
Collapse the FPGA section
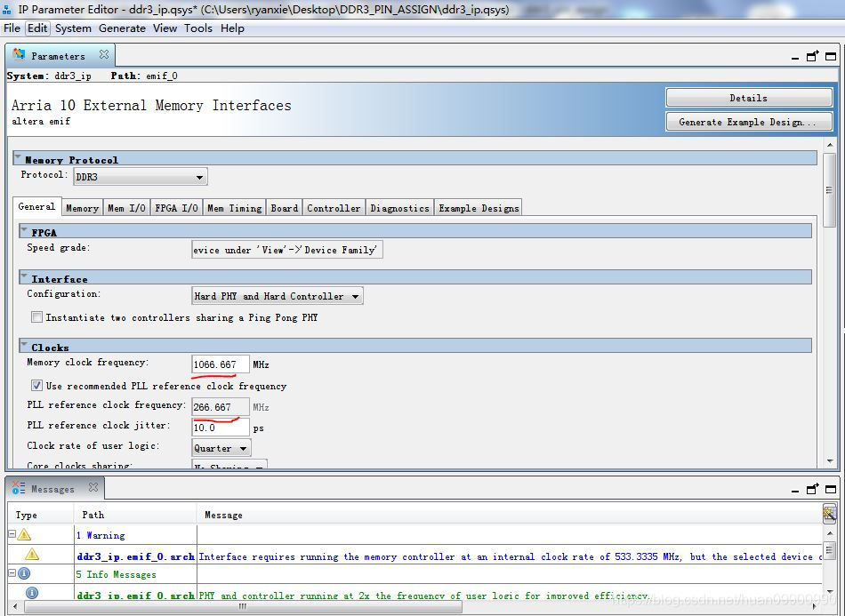click(24, 230)
